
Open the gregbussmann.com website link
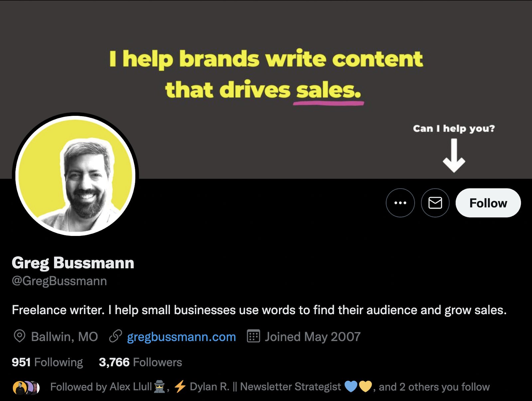point(181,337)
